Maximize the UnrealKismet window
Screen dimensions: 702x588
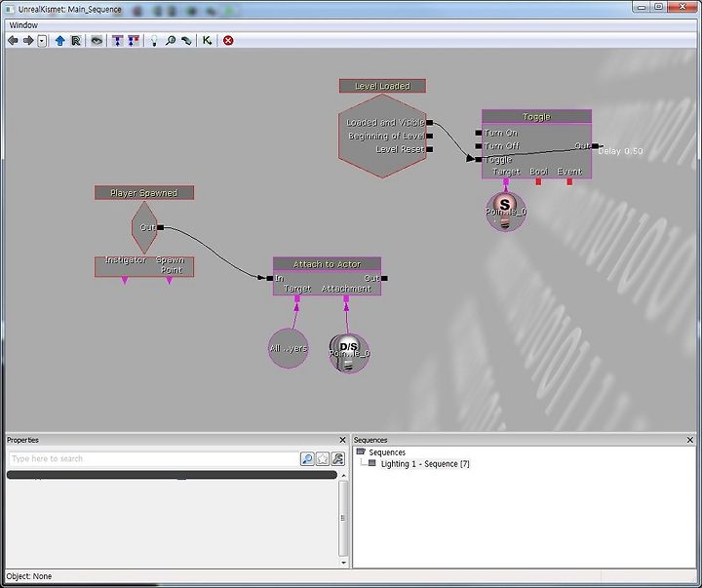[658, 6]
